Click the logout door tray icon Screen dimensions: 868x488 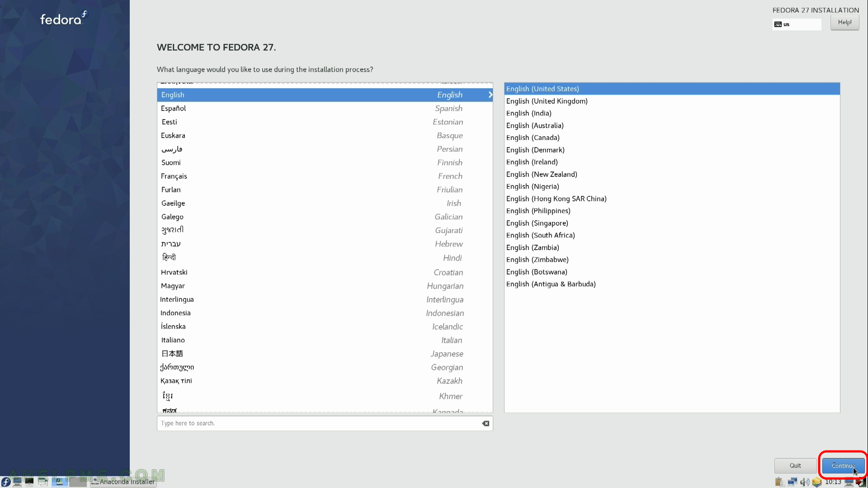861,482
